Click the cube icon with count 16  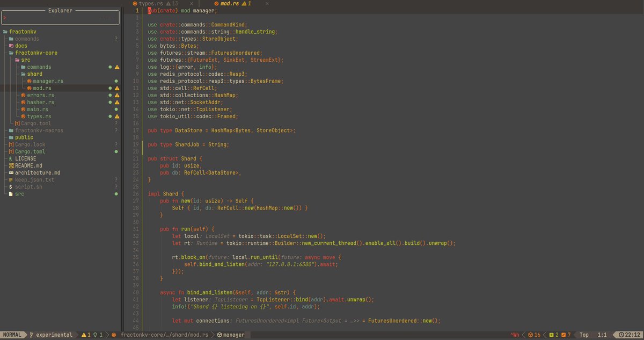[530, 335]
